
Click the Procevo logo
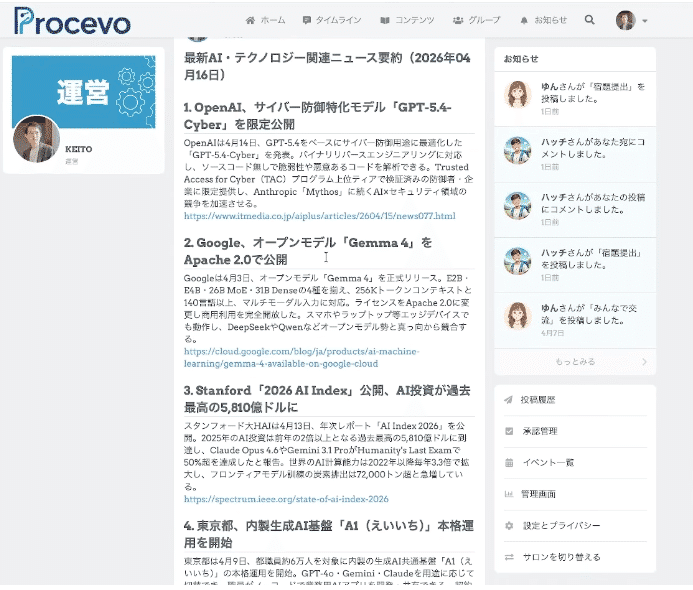pos(72,21)
